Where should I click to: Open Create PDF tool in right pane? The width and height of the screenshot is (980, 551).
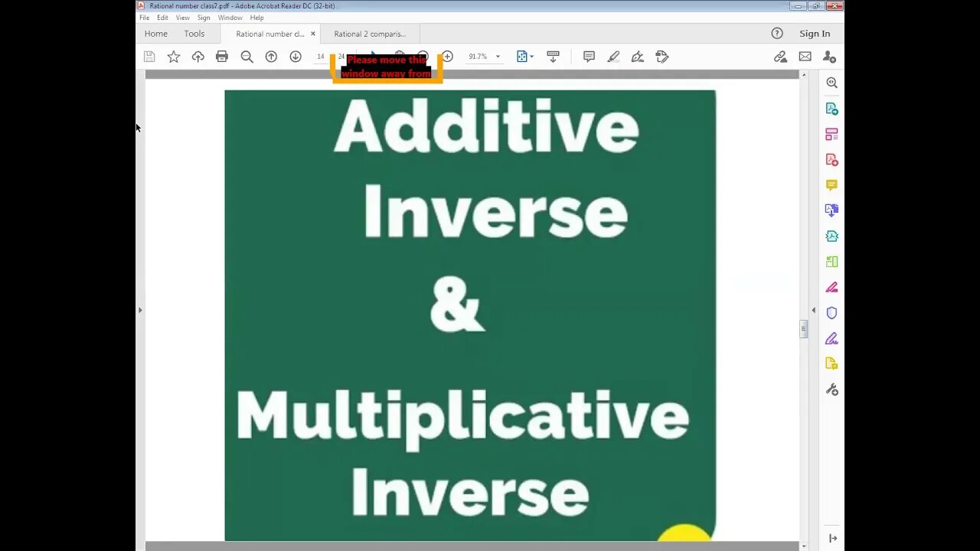point(831,160)
